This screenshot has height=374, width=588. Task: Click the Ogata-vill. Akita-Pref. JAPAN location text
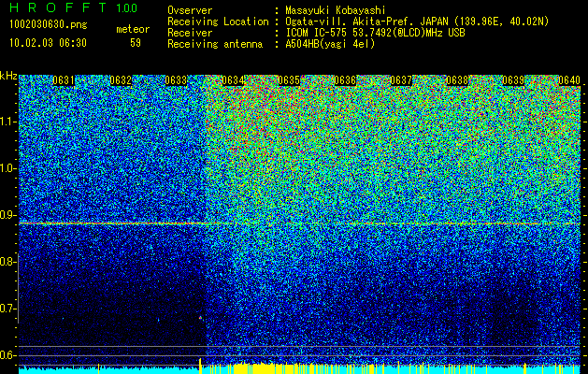click(417, 22)
